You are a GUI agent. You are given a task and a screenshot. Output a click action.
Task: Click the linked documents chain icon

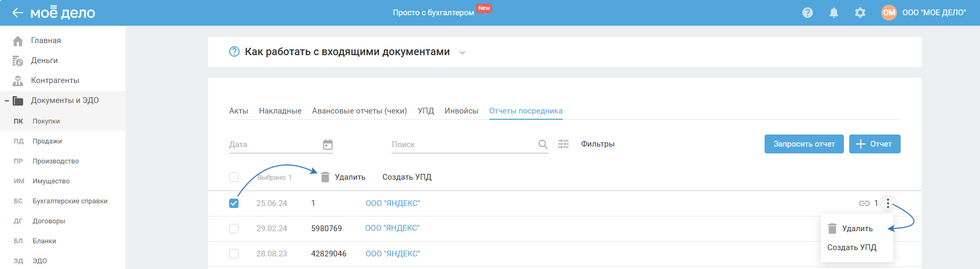pyautogui.click(x=864, y=203)
